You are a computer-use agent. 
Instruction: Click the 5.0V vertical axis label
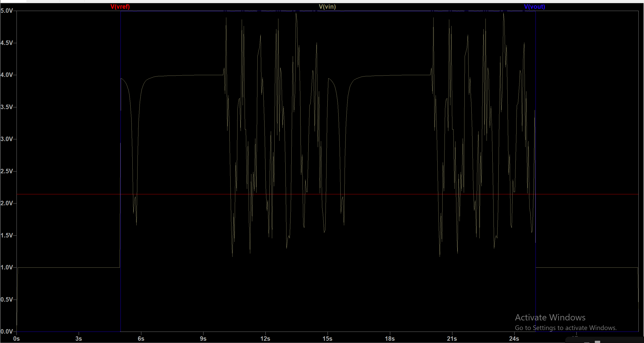coord(6,11)
